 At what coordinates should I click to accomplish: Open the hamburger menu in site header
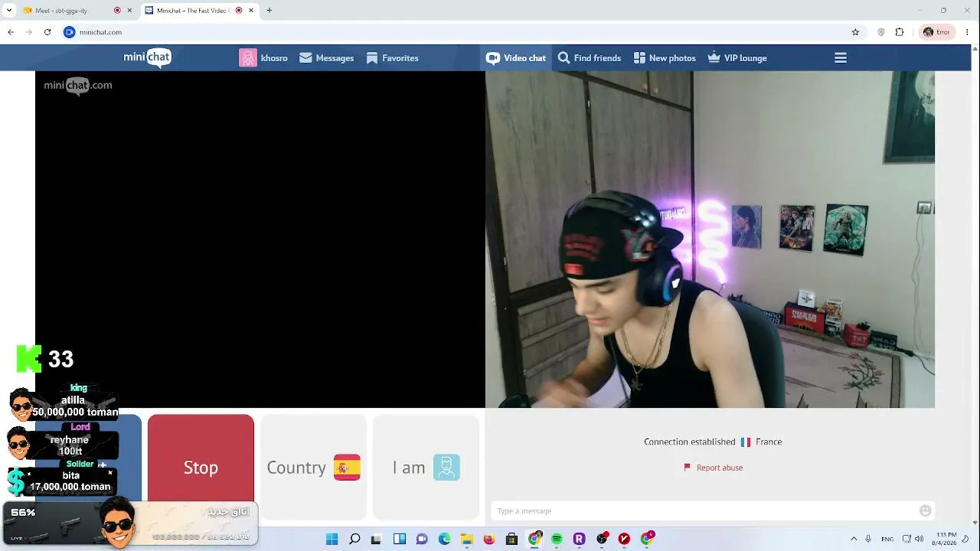tap(840, 58)
